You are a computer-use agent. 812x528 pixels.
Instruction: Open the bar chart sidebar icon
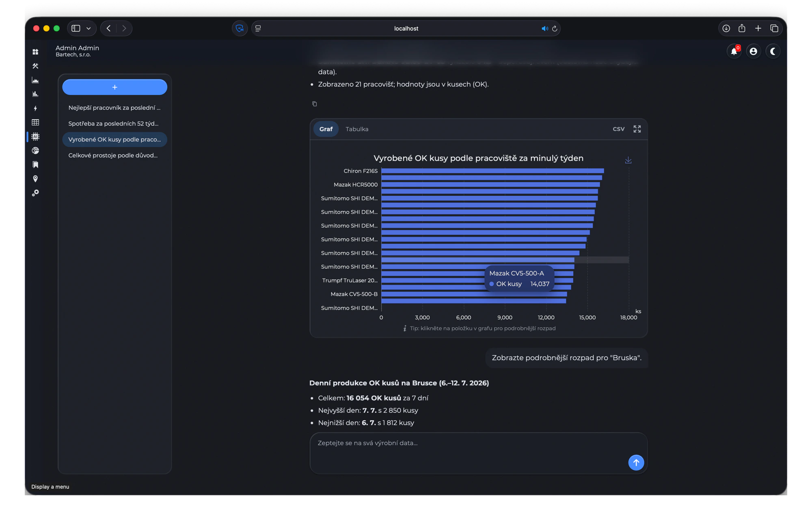click(x=35, y=94)
